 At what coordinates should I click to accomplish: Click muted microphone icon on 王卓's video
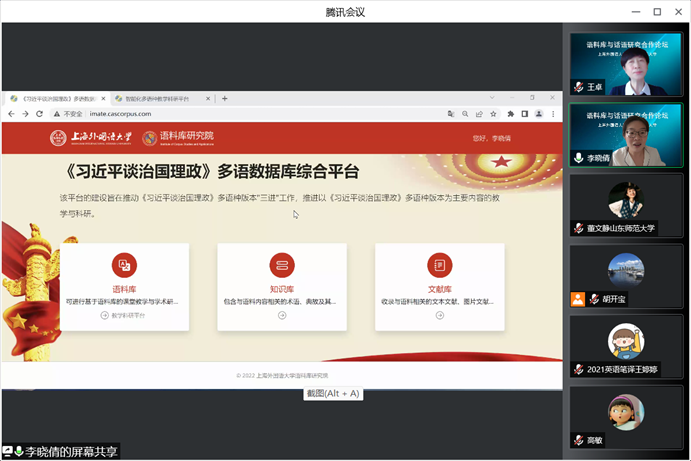point(578,87)
